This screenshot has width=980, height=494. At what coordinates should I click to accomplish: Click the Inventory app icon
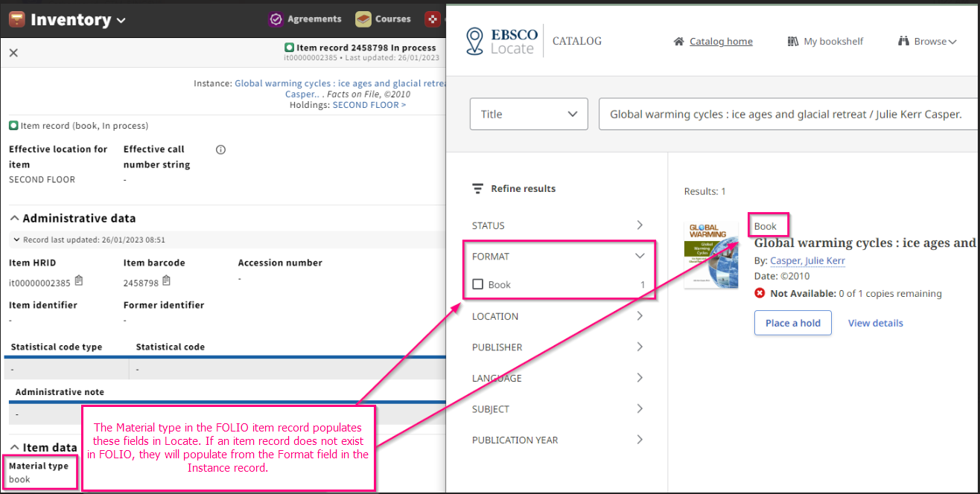point(16,19)
